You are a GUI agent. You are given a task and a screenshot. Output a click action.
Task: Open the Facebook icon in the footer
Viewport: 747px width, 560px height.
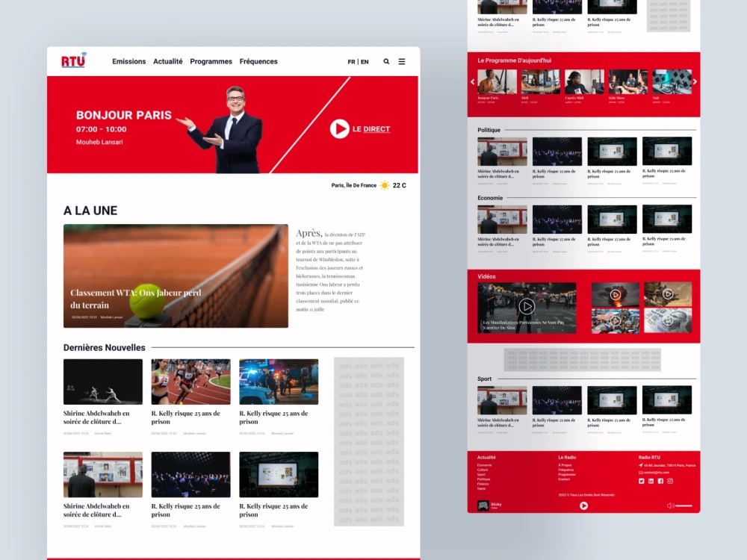pos(660,481)
